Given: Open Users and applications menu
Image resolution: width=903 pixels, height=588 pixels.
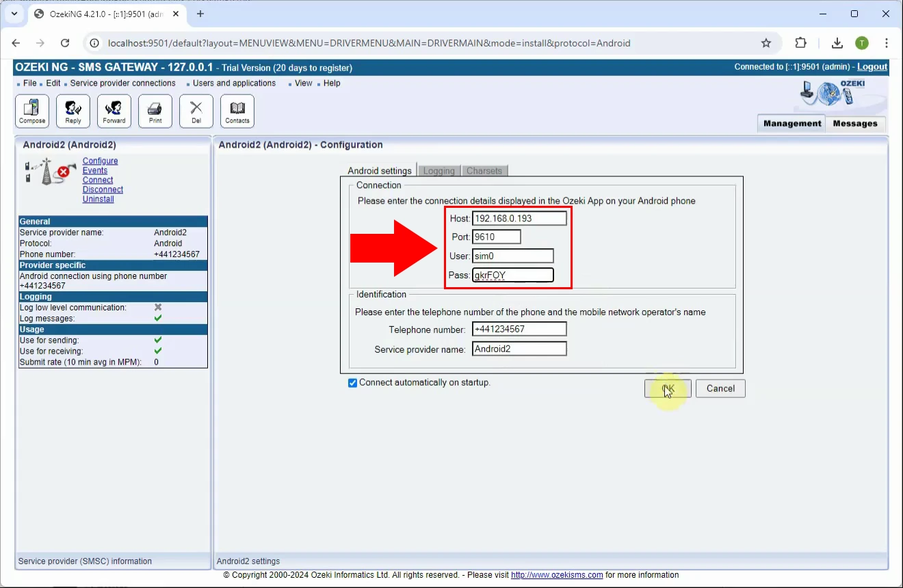Looking at the screenshot, I should [234, 83].
